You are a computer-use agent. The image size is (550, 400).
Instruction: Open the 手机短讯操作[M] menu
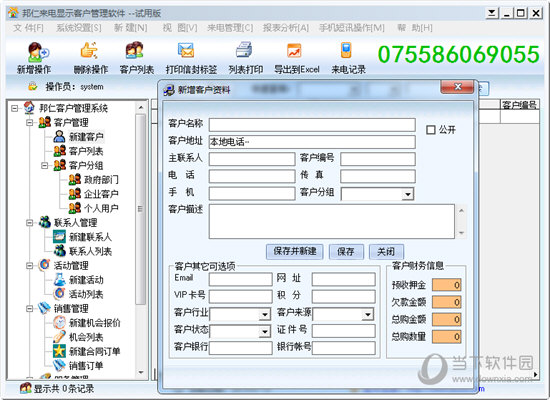[352, 28]
